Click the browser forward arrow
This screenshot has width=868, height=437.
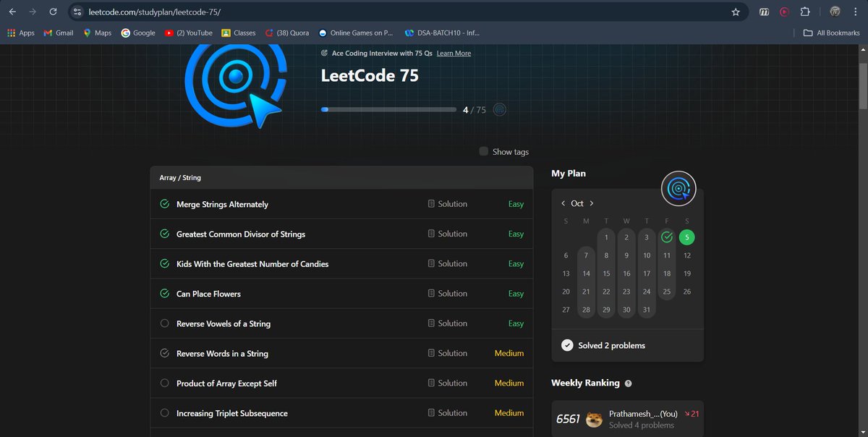(33, 12)
